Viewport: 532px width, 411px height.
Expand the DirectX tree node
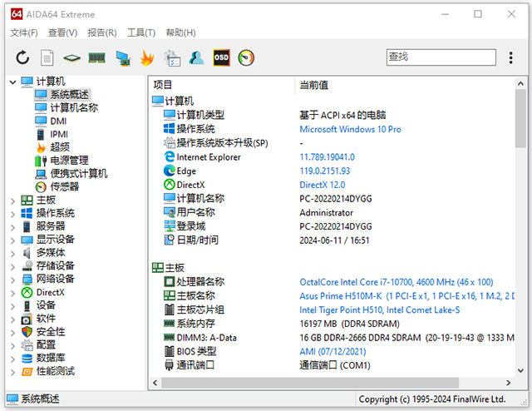[13, 293]
